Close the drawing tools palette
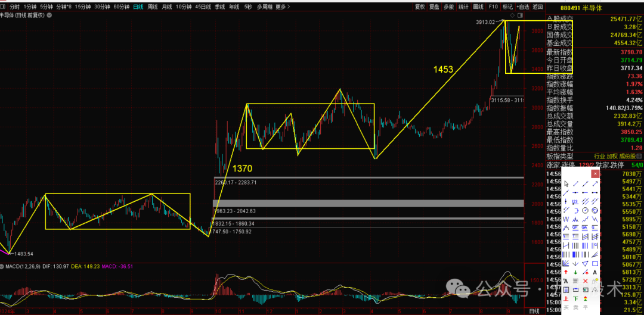Screen dimensions: 644x315 595,173
